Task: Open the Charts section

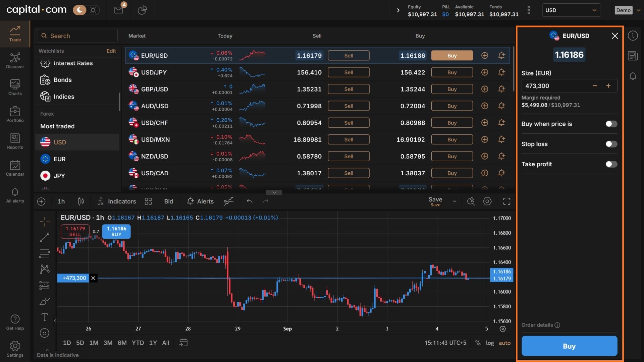Action: tap(15, 87)
